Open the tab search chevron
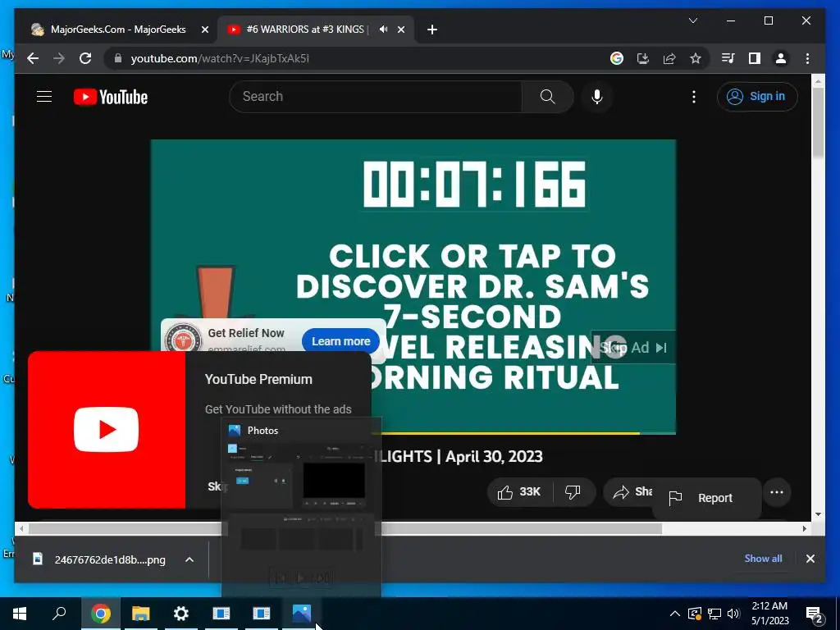This screenshot has height=630, width=840. (692, 21)
